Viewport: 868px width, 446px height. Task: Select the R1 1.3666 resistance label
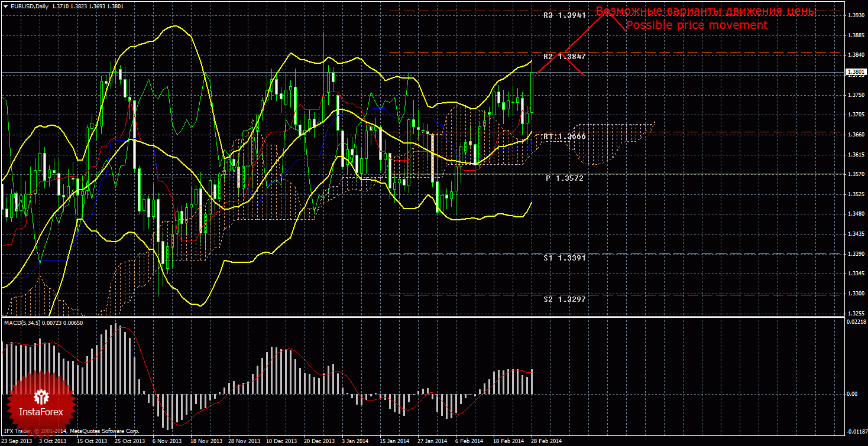pos(565,136)
